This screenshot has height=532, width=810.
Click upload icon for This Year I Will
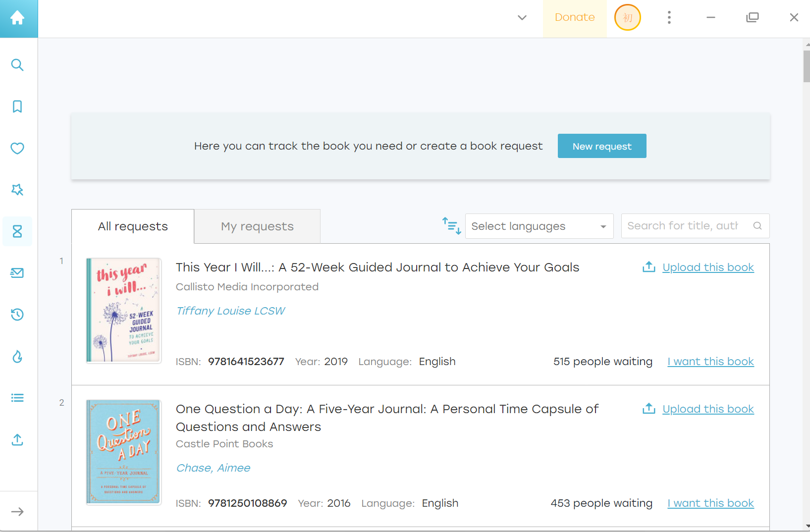[x=649, y=267]
